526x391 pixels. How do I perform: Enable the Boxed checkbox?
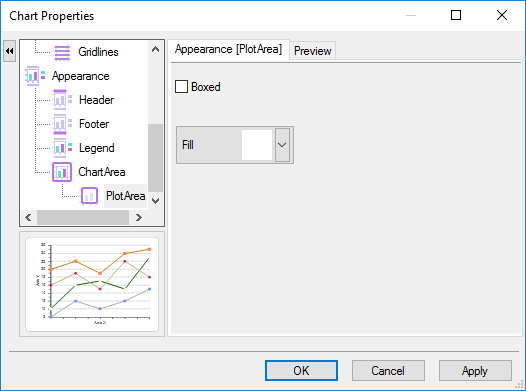click(x=181, y=87)
